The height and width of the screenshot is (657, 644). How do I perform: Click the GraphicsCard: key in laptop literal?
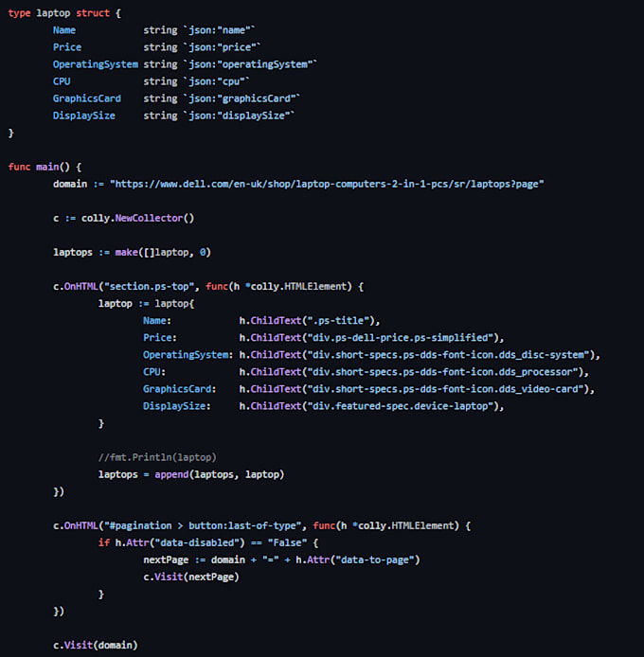[180, 389]
